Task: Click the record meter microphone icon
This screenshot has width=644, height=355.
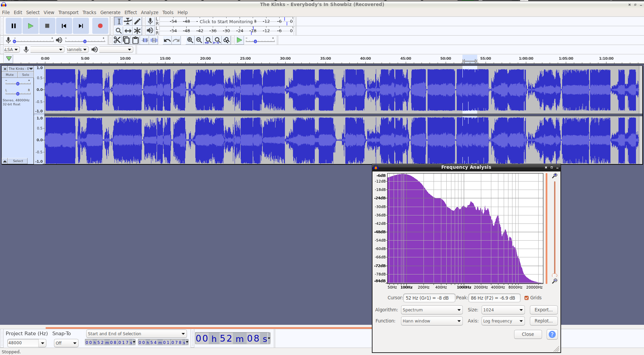Action: click(150, 21)
